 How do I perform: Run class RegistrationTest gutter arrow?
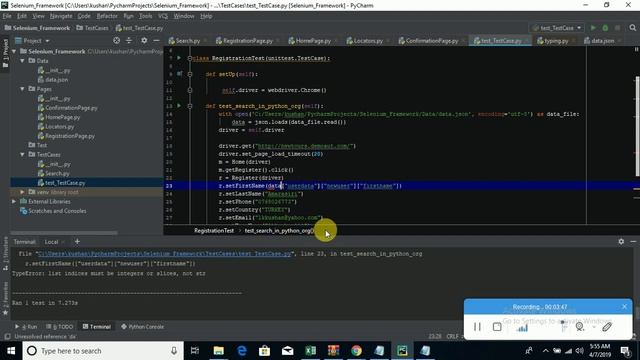pos(179,58)
